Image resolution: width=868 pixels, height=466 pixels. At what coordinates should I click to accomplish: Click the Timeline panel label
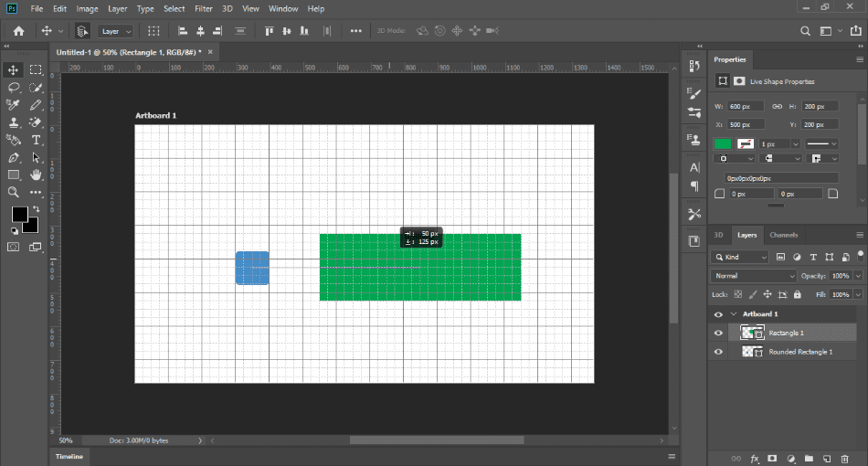(69, 457)
